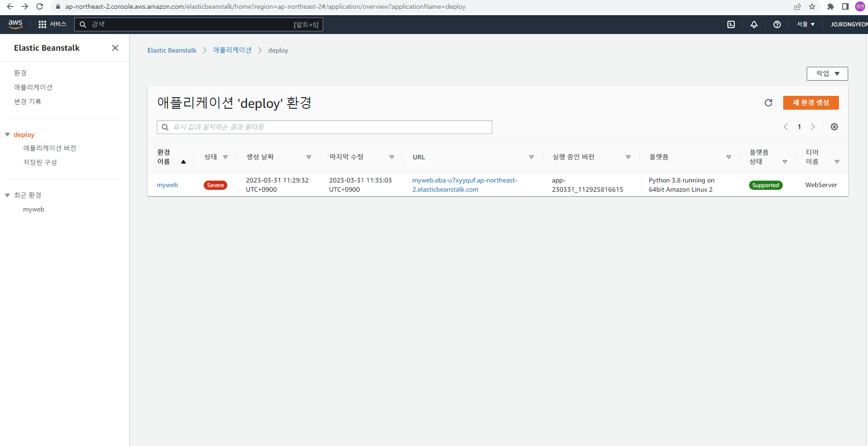
Task: Refresh the environments table
Action: point(768,103)
